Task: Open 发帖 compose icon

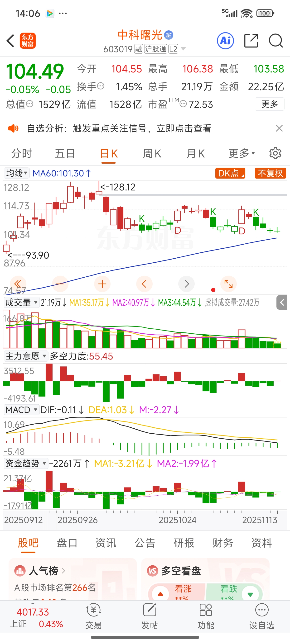Action: (150, 616)
